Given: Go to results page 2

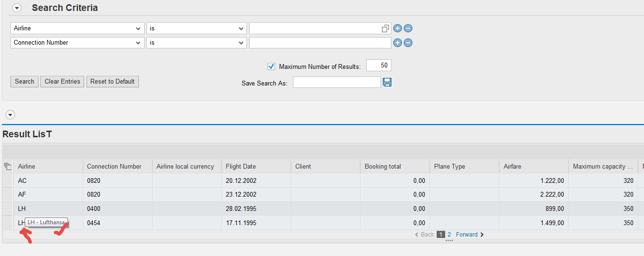Looking at the screenshot, I should pyautogui.click(x=449, y=235).
